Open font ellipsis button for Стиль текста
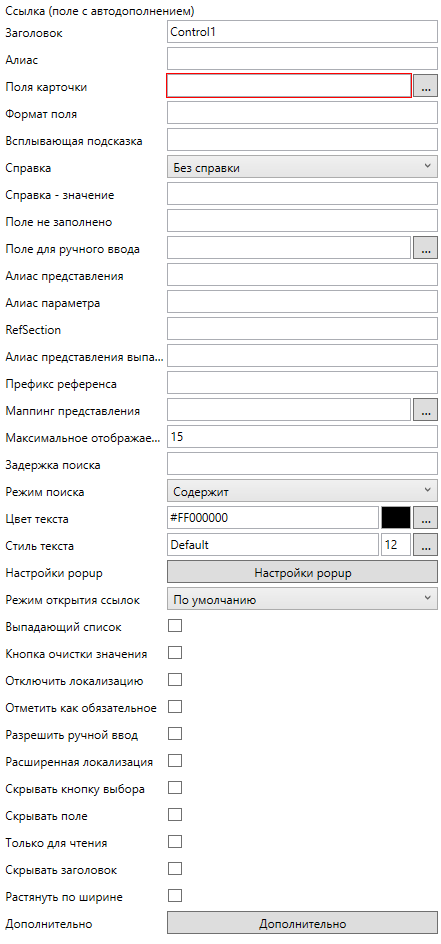The height and width of the screenshot is (944, 441). point(425,545)
